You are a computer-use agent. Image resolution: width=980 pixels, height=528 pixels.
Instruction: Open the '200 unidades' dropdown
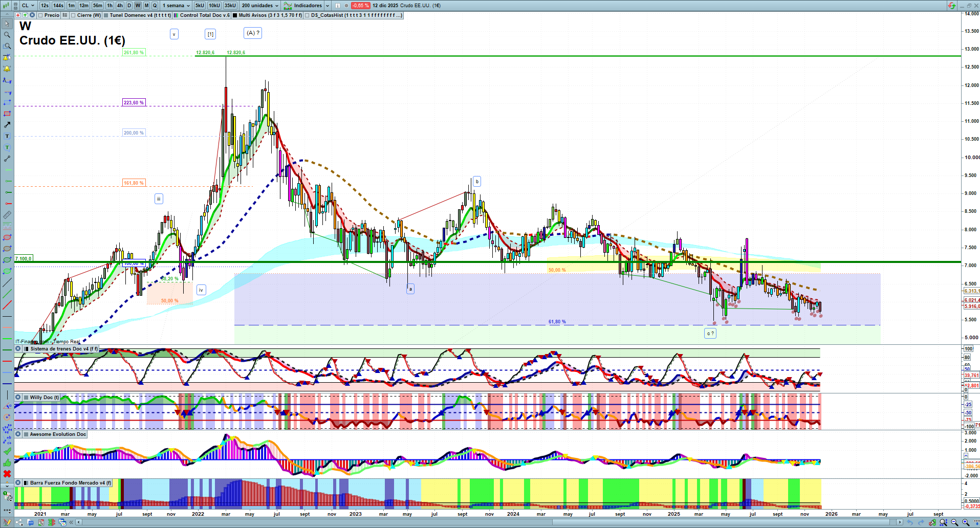(260, 6)
